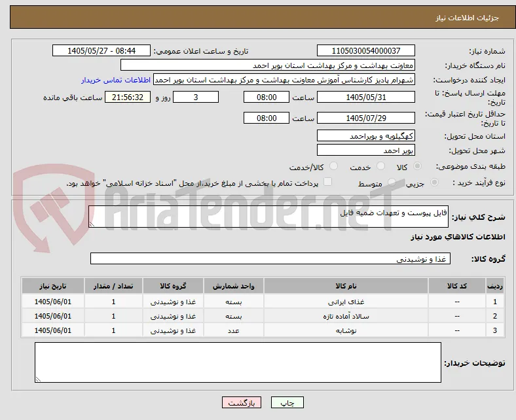Click the توضیحات خریدار text area

click(x=238, y=362)
